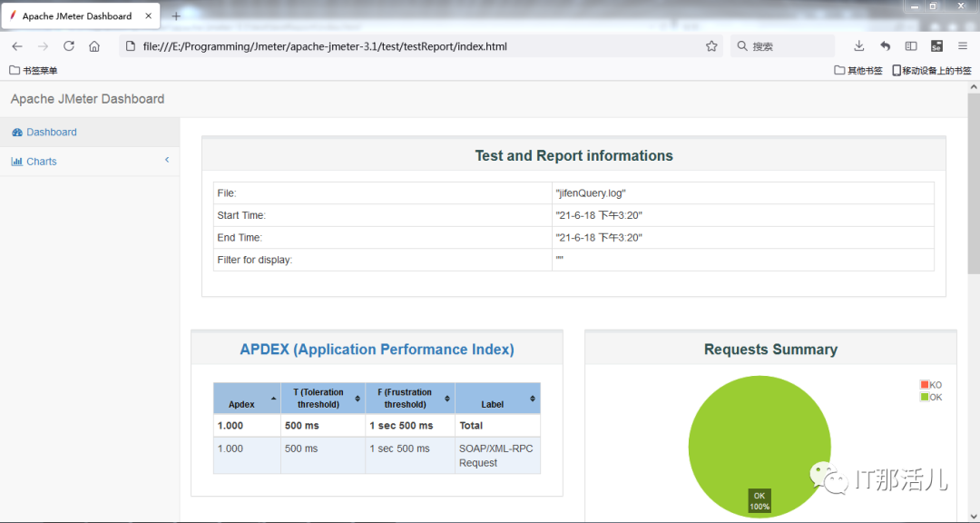This screenshot has height=523, width=980.
Task: Click the Dashboard gauge icon in sidebar
Action: click(x=17, y=132)
